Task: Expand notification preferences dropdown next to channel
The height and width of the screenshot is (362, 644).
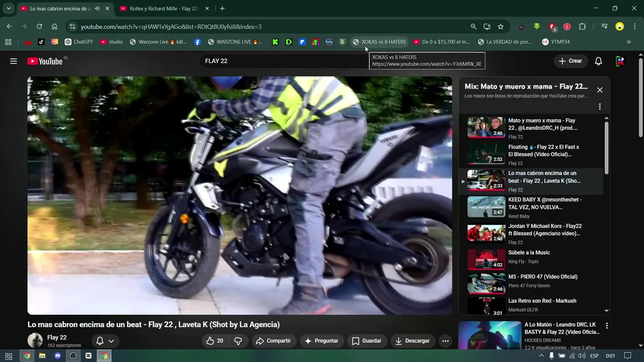Action: (x=111, y=341)
